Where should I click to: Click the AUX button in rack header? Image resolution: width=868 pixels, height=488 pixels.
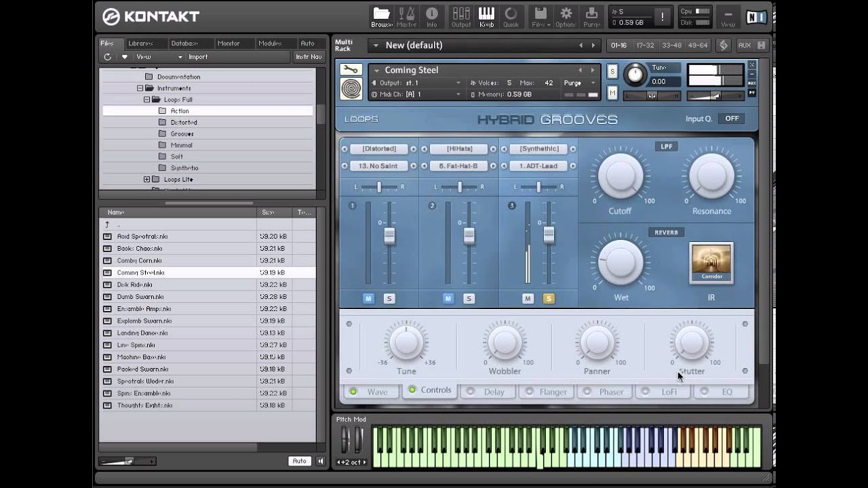745,45
